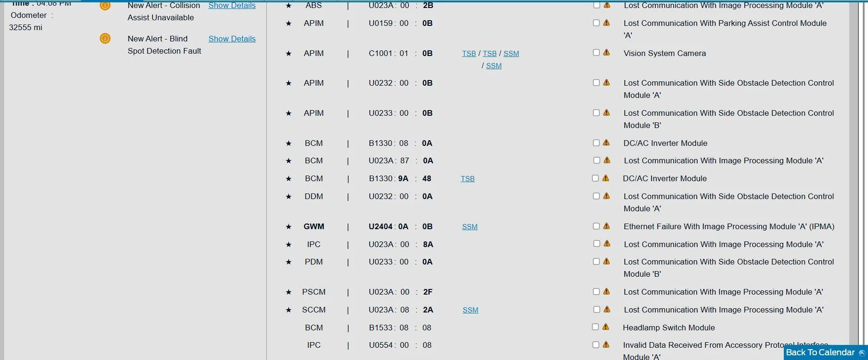Click star icon on APIM U0159 row
Viewport: 868px width, 360px height.
tap(288, 24)
